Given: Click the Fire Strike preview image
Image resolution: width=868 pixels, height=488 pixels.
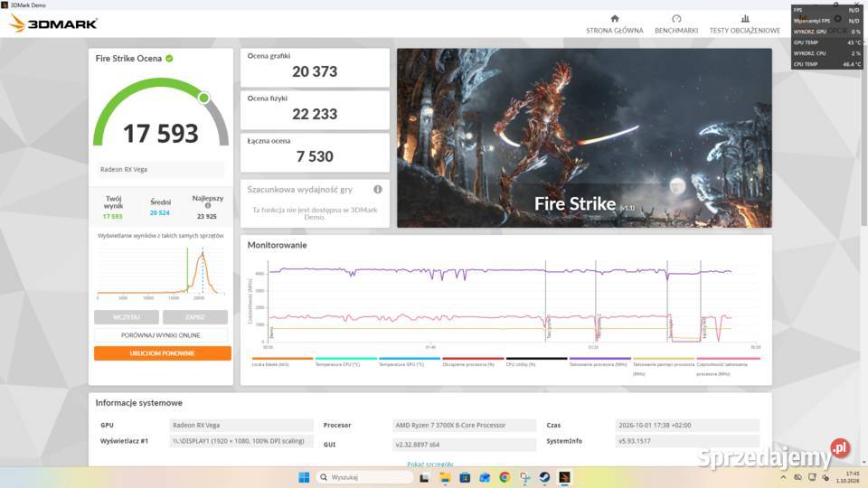Looking at the screenshot, I should pos(584,137).
